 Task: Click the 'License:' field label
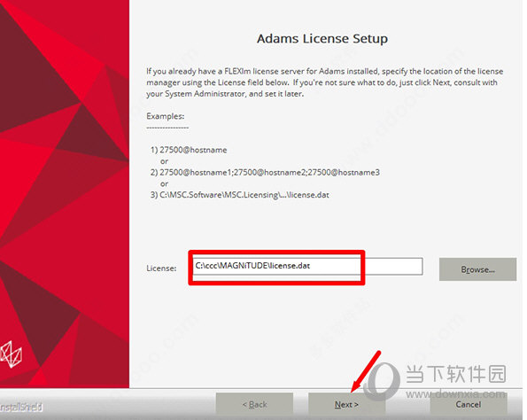(161, 268)
